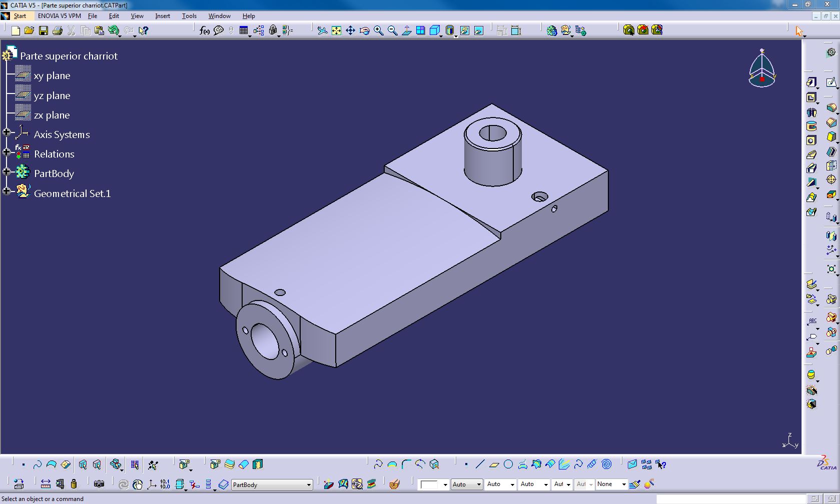Viewport: 840px width, 504px height.
Task: Open the File menu
Action: [x=93, y=16]
